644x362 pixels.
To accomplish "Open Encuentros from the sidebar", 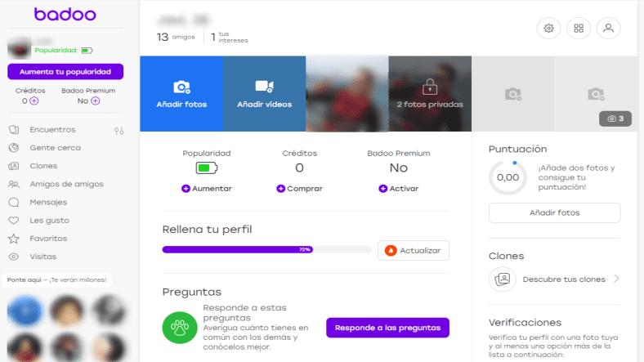I will click(x=52, y=130).
